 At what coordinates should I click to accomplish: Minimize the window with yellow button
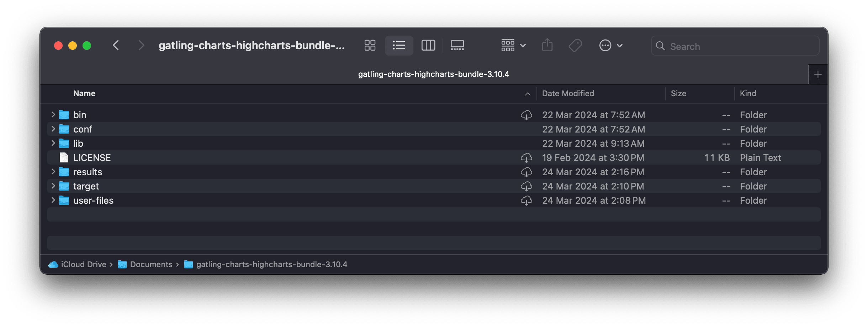coord(73,46)
